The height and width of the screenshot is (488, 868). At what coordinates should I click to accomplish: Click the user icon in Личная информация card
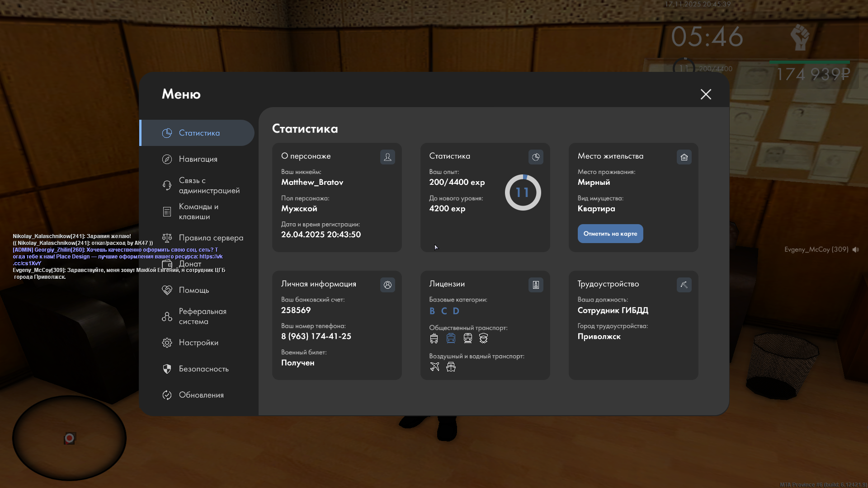point(387,285)
